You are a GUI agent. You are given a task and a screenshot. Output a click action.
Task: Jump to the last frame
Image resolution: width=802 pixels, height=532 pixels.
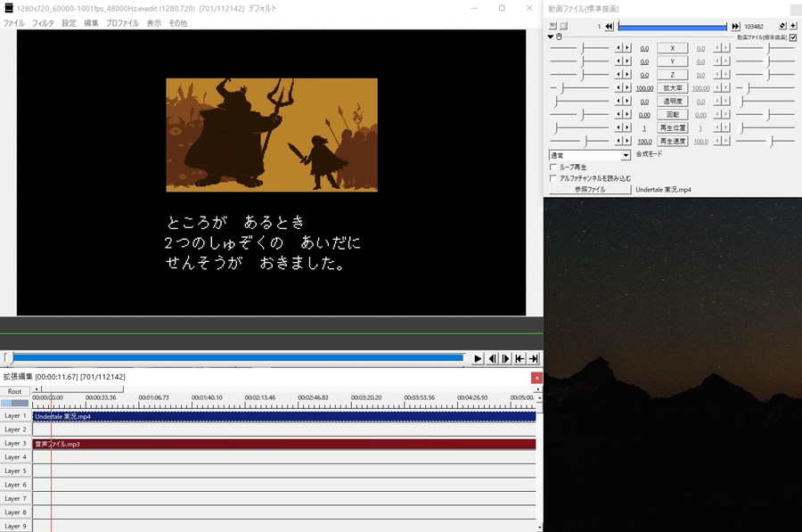[534, 358]
